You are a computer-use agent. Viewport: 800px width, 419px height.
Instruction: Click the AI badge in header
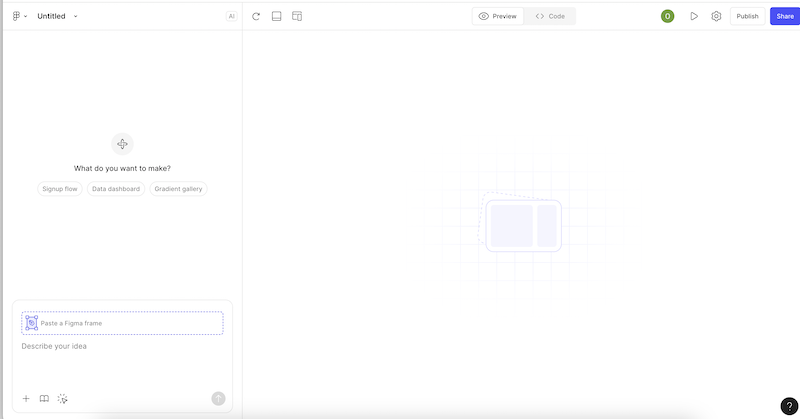point(231,16)
